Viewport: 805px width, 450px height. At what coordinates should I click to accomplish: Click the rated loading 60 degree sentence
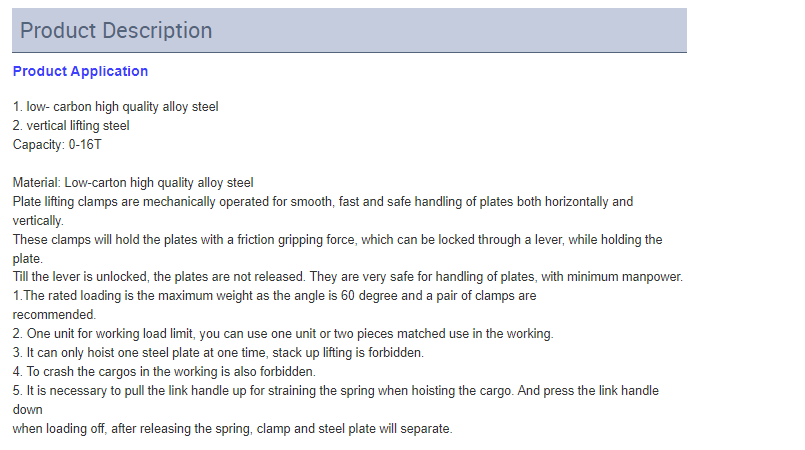pyautogui.click(x=275, y=296)
